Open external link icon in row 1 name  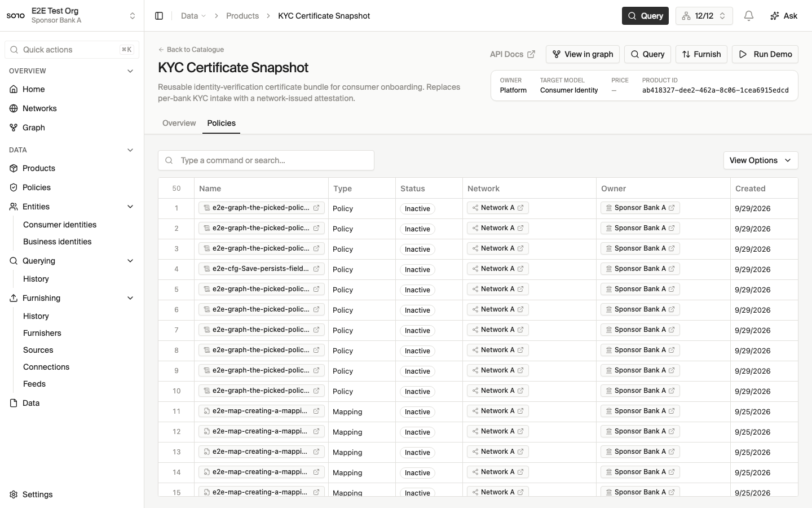[316, 208]
